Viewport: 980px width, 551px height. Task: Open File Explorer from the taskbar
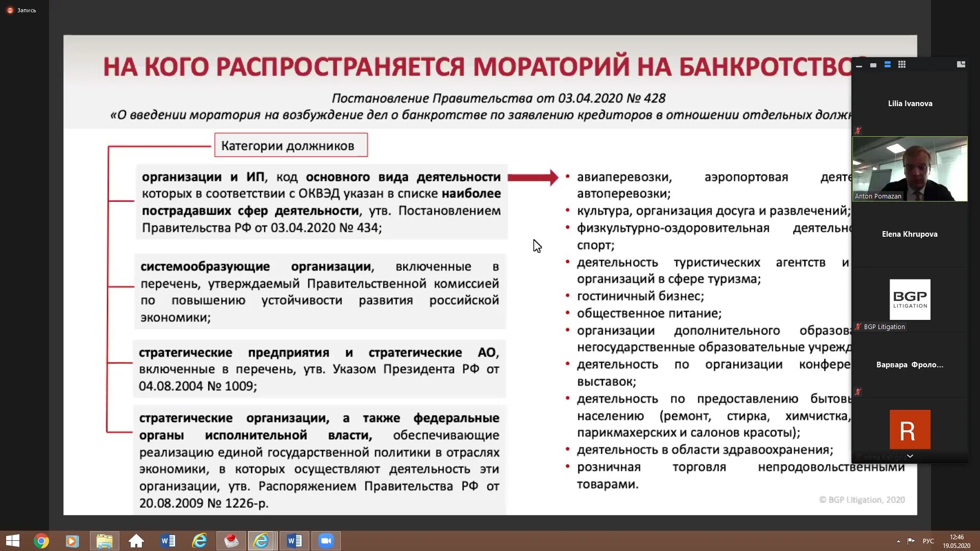coord(104,541)
